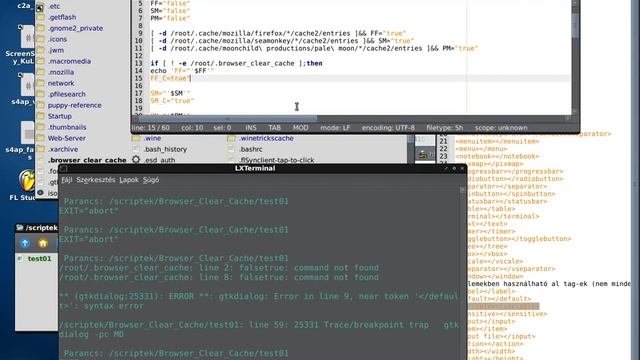Screen dimensions: 640x360
Task: Click editor line 15 containing FF_C=true
Action: (359, 78)
